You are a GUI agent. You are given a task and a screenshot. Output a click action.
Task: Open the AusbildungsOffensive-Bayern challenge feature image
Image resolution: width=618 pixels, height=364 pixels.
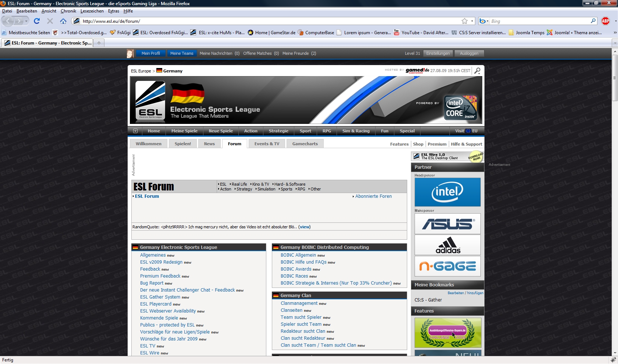coord(448,333)
